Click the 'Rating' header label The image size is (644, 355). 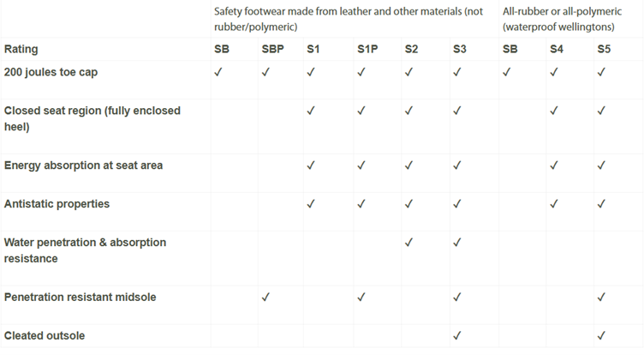(x=21, y=49)
